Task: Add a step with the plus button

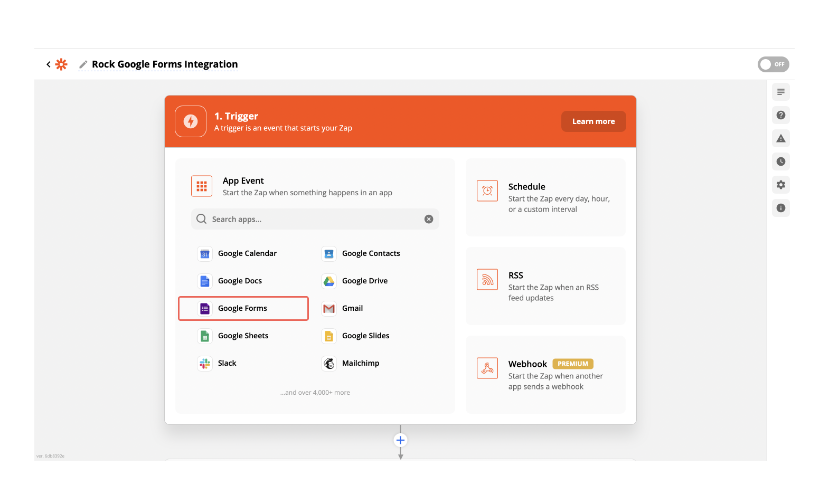Action: click(401, 440)
